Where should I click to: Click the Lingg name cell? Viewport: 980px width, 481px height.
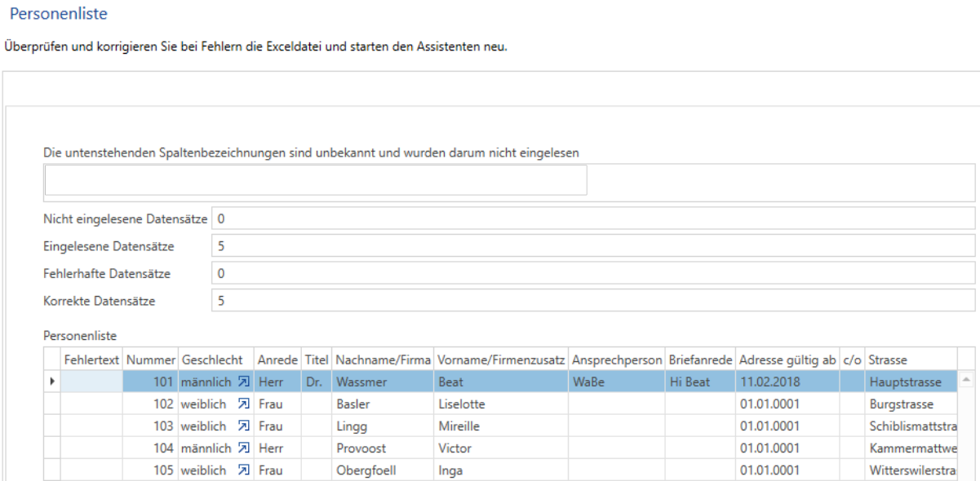click(383, 426)
